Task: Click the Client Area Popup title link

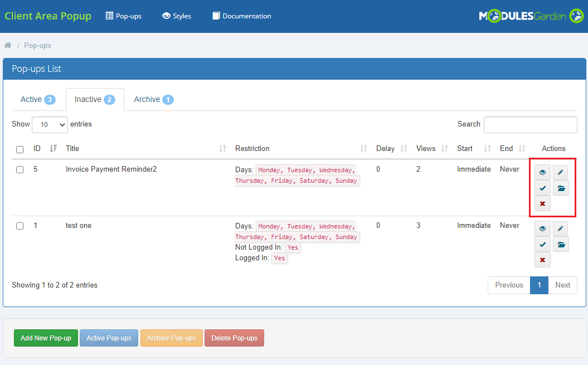Action: tap(48, 16)
